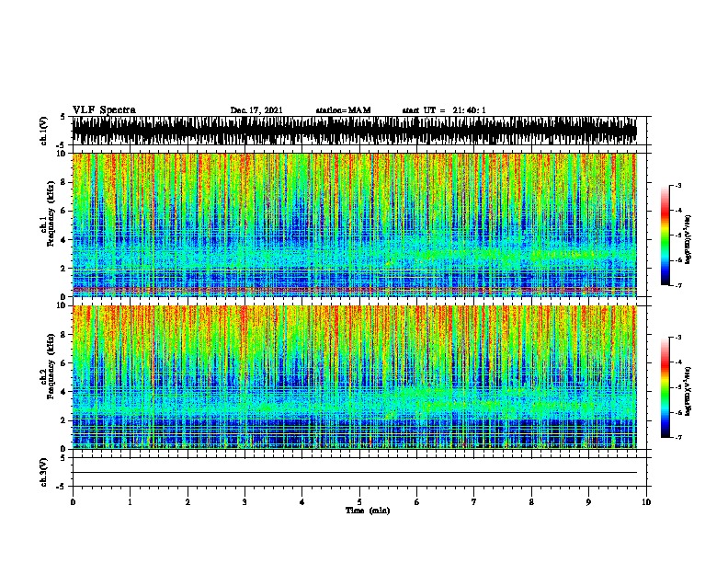
Task: Click the ch.3 flat line plot
Action: coord(355,472)
